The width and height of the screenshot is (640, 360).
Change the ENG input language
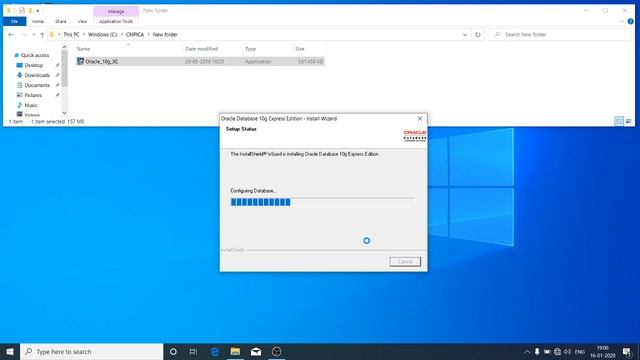pyautogui.click(x=580, y=351)
